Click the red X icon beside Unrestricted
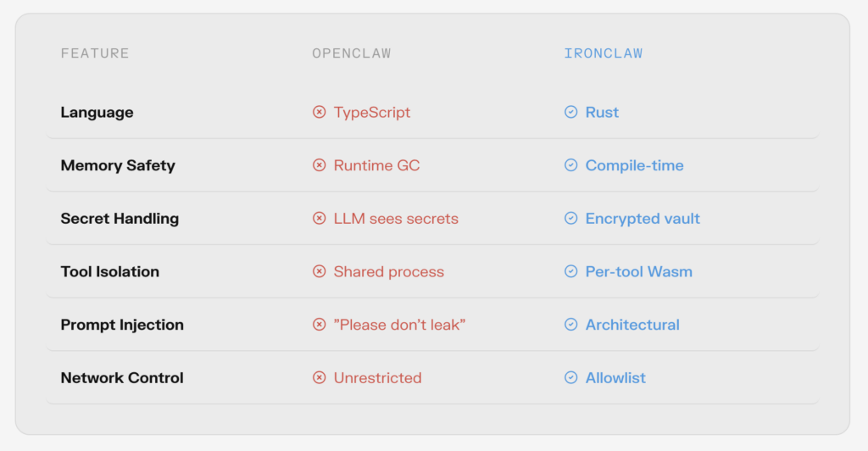Screen dimensions: 868x451 pos(319,378)
